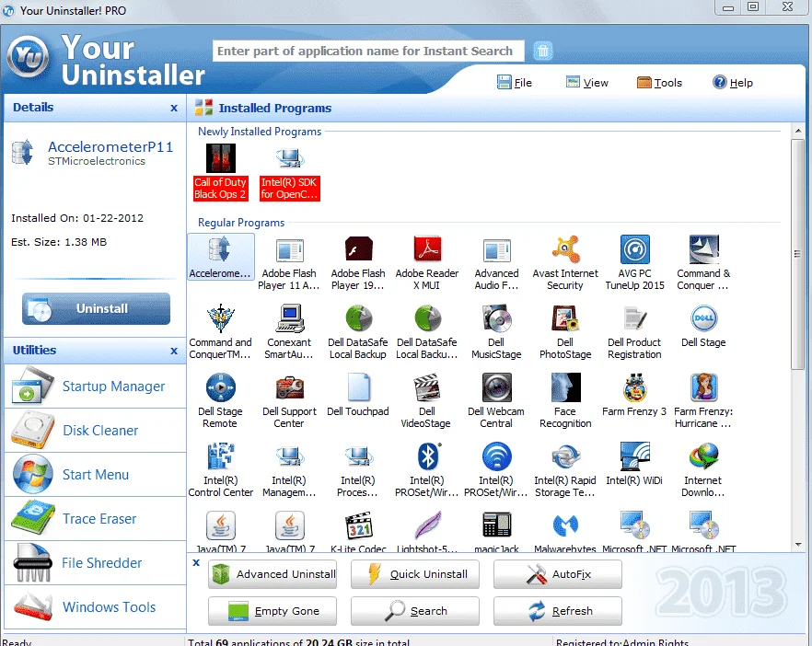Select Dell MusicStage program

(x=496, y=332)
